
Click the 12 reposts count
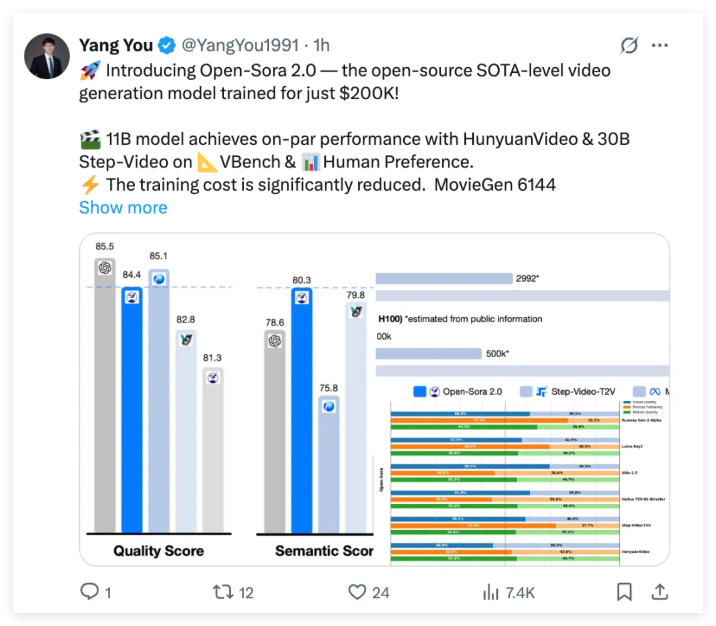(245, 592)
